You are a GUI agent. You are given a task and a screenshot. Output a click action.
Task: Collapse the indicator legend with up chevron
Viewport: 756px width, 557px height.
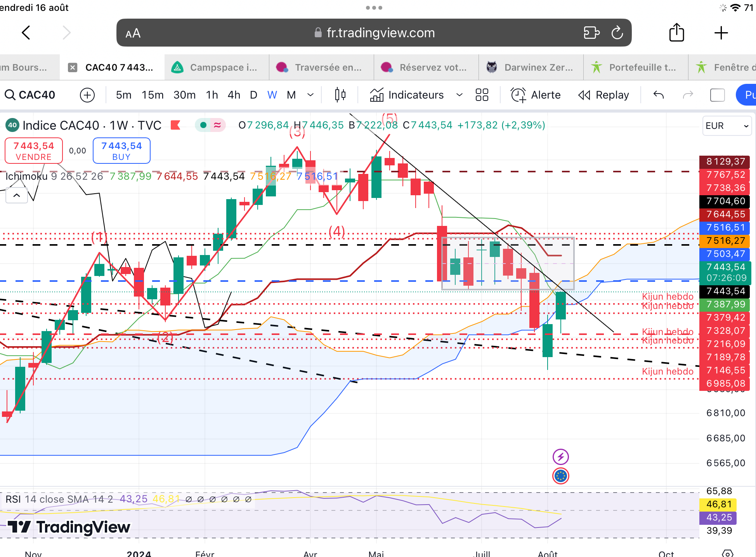coord(17,195)
